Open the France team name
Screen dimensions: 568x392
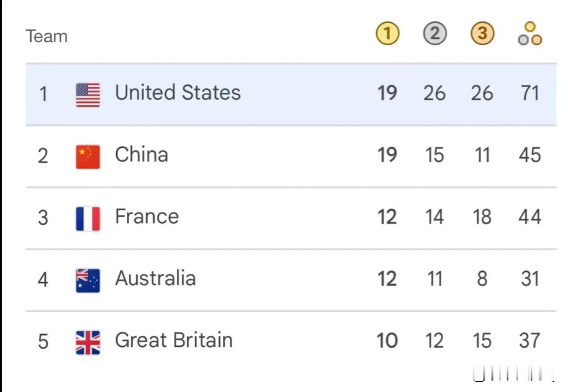tap(147, 217)
